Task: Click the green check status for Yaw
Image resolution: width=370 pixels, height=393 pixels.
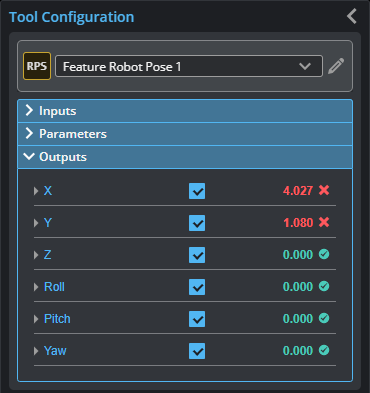Action: (324, 350)
